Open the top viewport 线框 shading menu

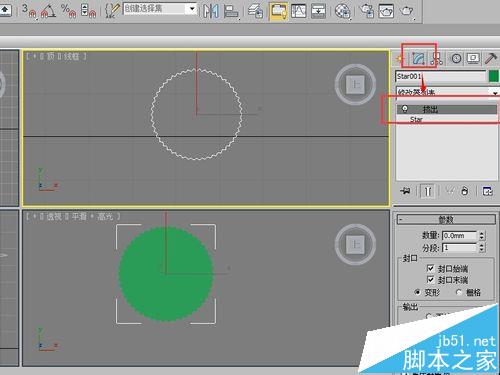71,56
